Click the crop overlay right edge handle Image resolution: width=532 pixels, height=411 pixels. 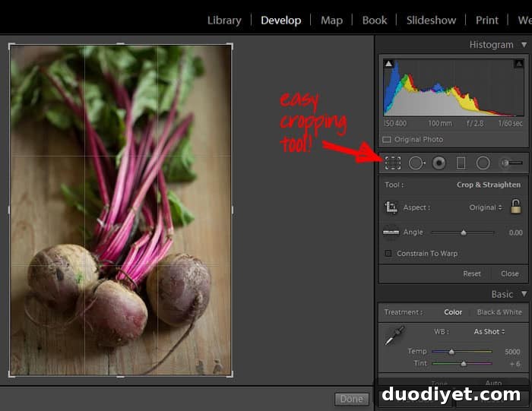[x=232, y=210]
